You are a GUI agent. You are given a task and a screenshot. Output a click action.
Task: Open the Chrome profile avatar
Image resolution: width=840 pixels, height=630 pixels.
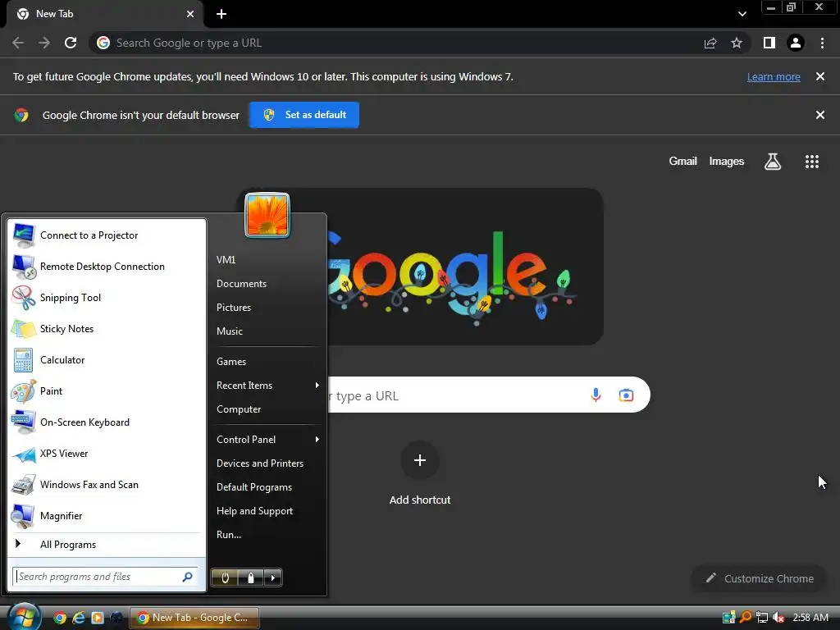click(796, 43)
